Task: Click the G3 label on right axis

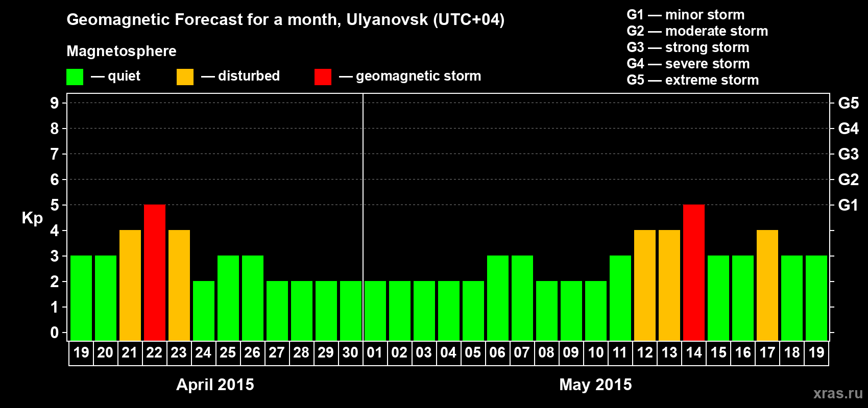Action: pos(848,154)
